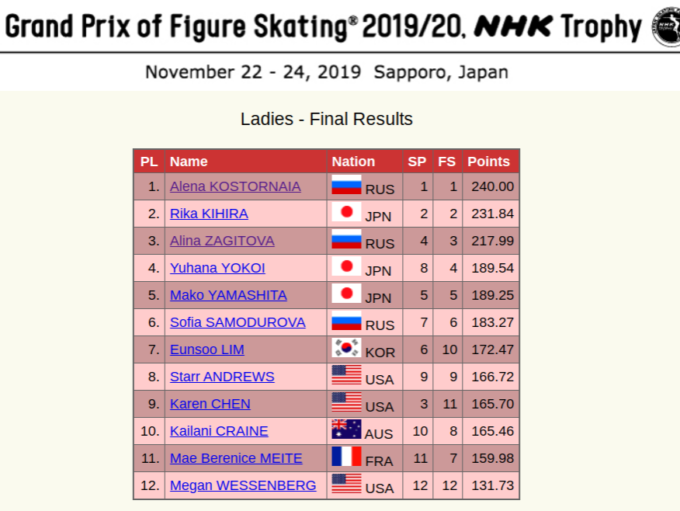This screenshot has width=680, height=511.
Task: Click the Russian flag next to Kostornaia
Action: click(x=346, y=184)
